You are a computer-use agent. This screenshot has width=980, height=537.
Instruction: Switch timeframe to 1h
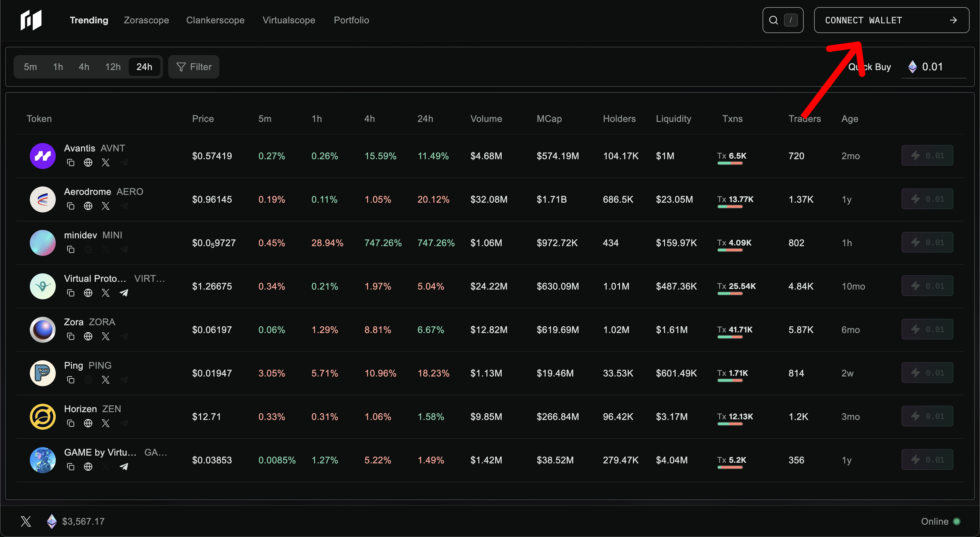58,67
